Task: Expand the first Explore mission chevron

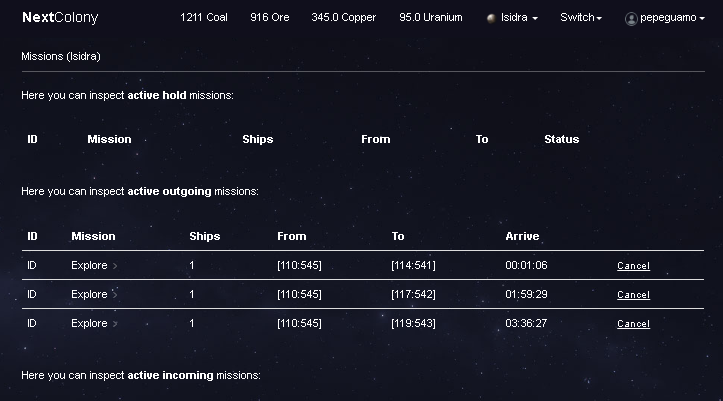Action: 115,266
